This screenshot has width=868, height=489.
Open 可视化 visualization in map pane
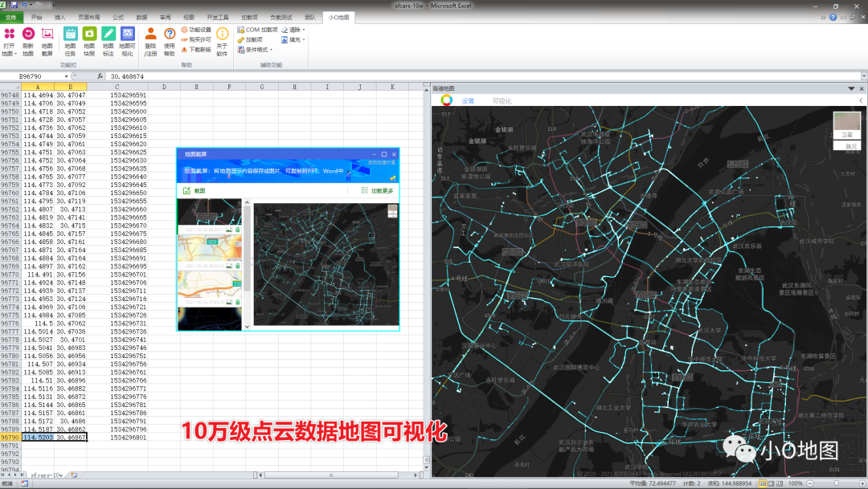(x=502, y=101)
